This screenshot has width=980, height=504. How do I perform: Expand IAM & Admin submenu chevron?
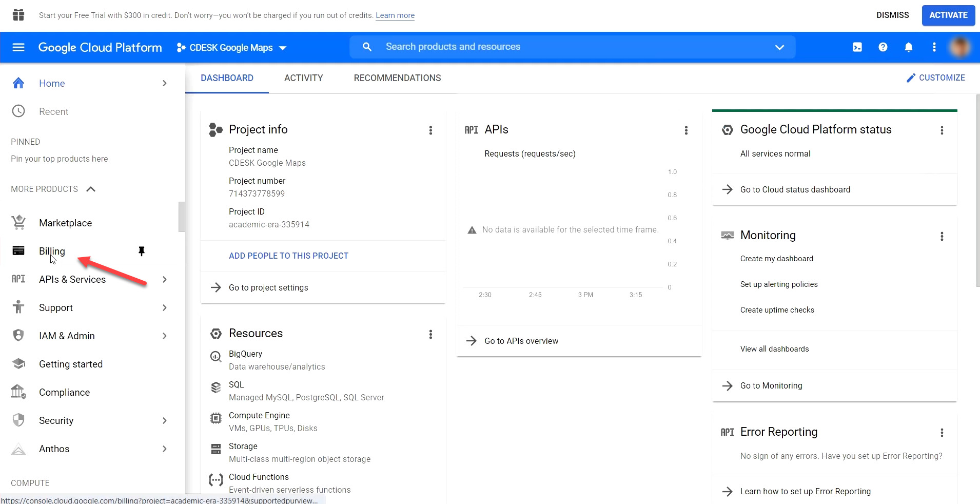pos(165,336)
